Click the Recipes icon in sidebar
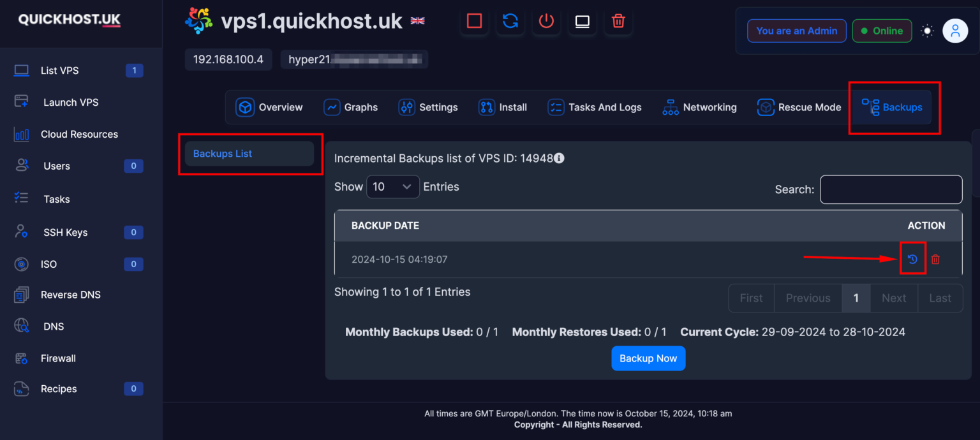980x440 pixels. pos(22,388)
